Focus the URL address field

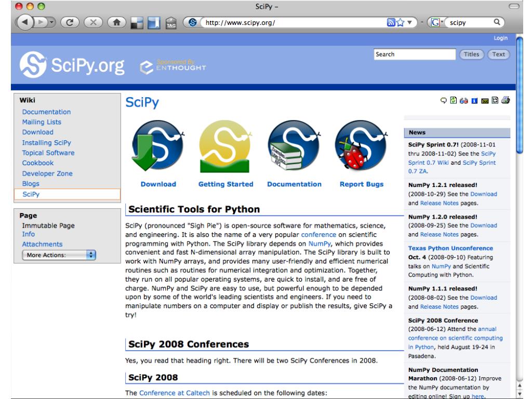[x=294, y=22]
